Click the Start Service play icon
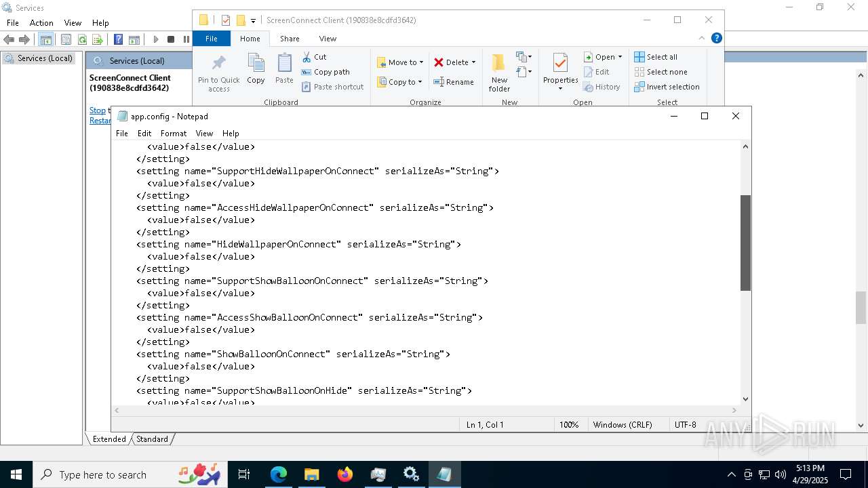Image resolution: width=868 pixels, height=488 pixels. coord(155,39)
